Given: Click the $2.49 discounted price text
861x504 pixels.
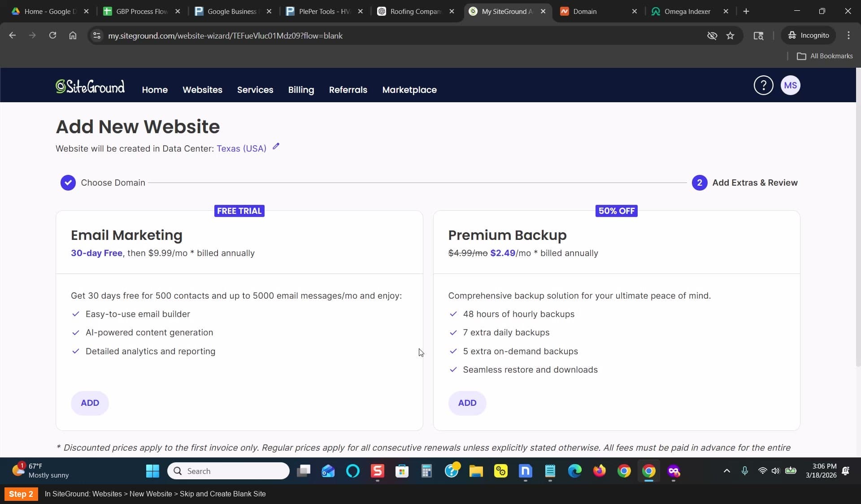Looking at the screenshot, I should (503, 253).
